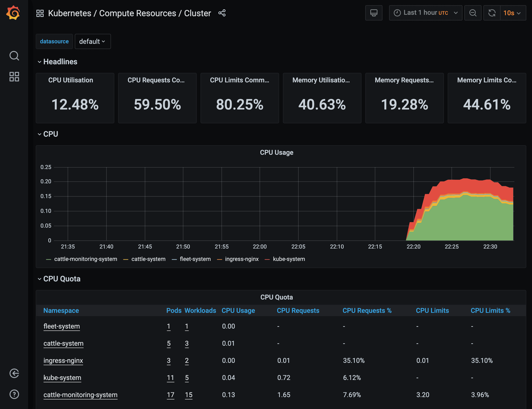Open the search dashboards sidebar icon
The image size is (532, 409).
click(14, 56)
